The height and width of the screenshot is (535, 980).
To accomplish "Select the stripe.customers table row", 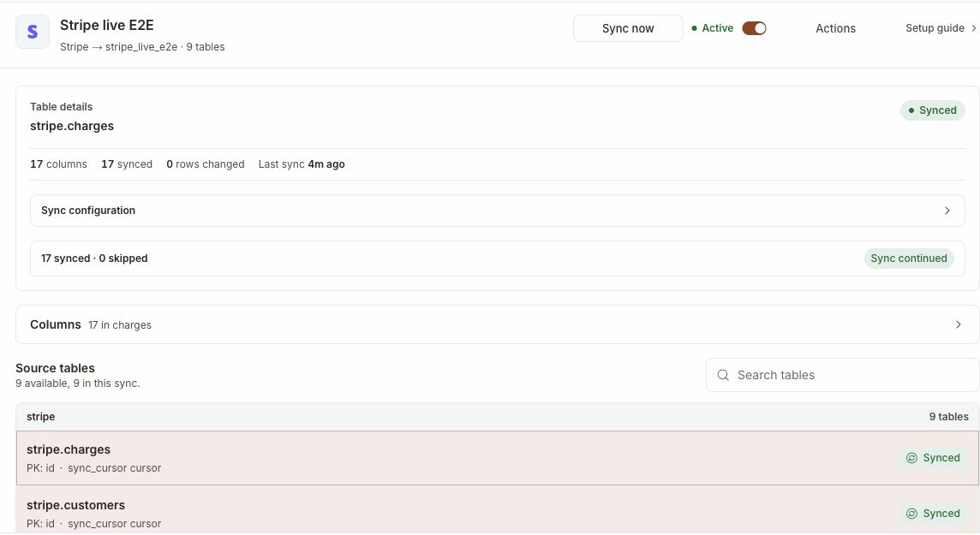I will 498,510.
